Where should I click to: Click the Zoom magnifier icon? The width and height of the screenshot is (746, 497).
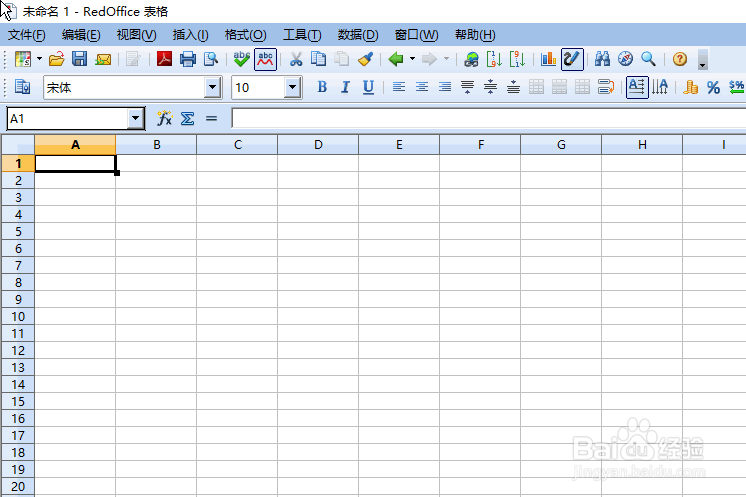pyautogui.click(x=648, y=59)
